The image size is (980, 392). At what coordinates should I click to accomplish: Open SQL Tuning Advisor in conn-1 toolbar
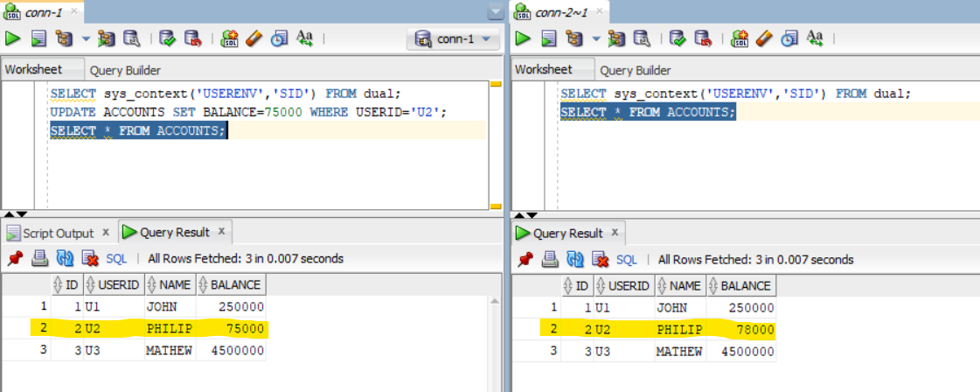pos(130,38)
